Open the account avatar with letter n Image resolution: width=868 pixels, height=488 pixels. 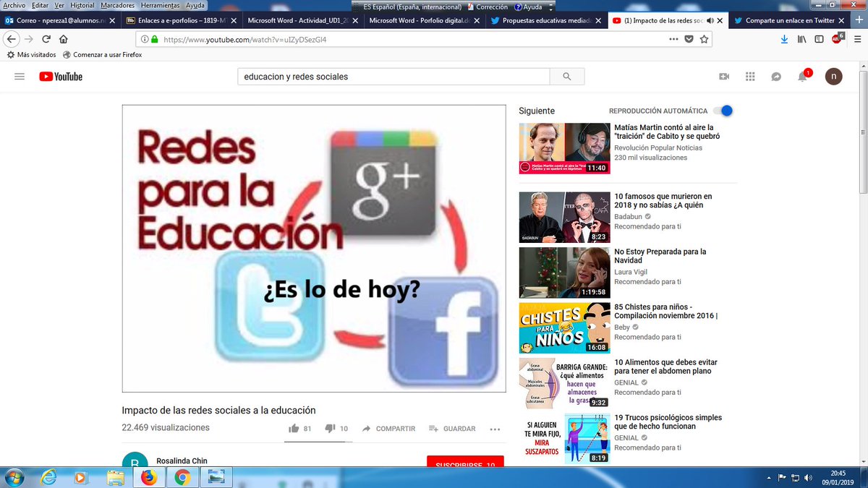pyautogui.click(x=834, y=77)
